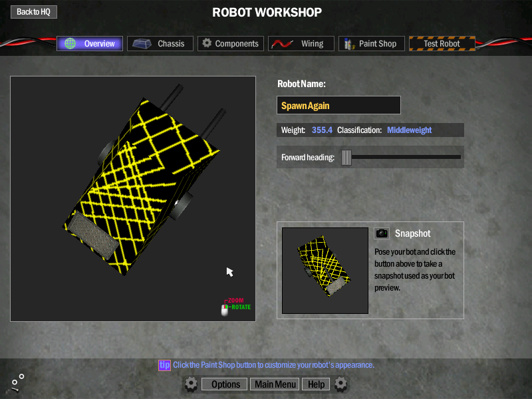
Task: Click the snapshot instructions text
Action: click(414, 270)
